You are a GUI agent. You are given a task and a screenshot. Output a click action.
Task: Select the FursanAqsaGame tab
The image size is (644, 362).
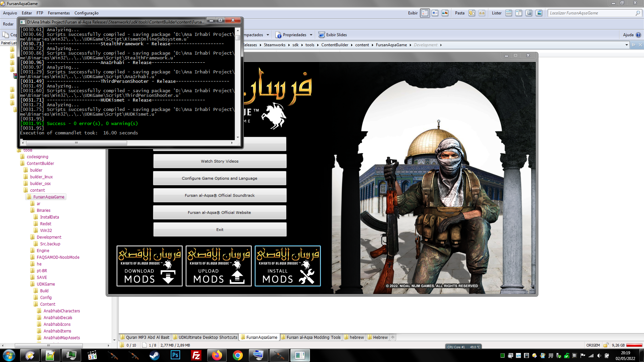(261, 337)
